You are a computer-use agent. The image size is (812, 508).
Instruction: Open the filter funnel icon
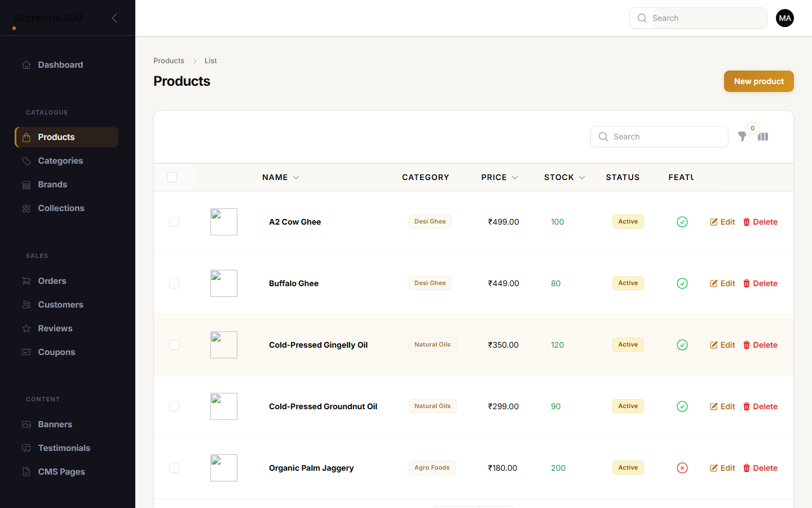(742, 137)
